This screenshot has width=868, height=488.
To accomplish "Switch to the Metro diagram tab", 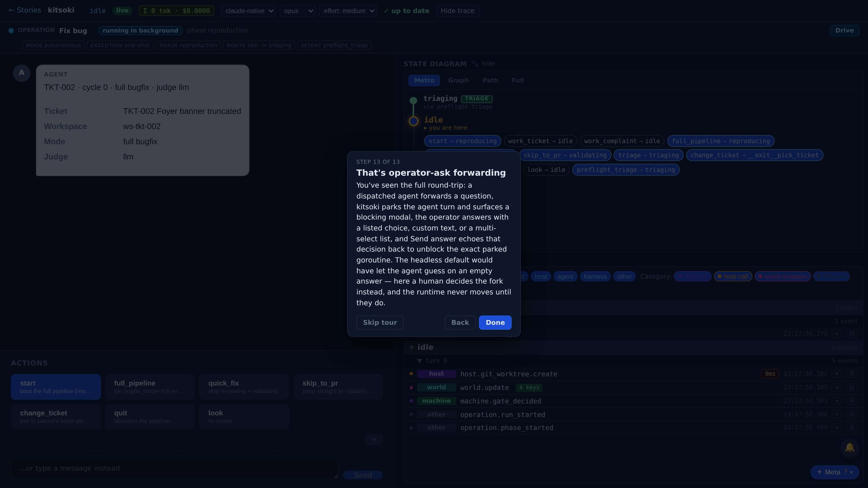I will click(424, 80).
